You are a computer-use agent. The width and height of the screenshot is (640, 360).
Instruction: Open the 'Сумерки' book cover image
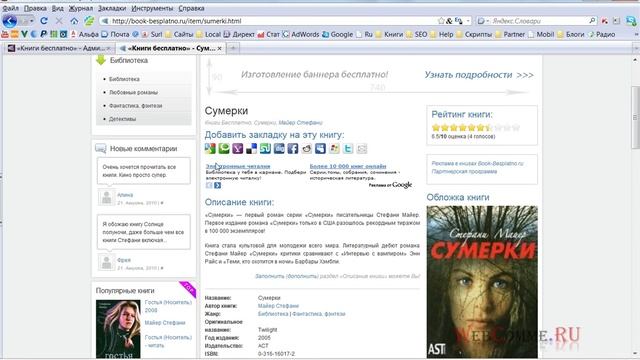point(482,282)
